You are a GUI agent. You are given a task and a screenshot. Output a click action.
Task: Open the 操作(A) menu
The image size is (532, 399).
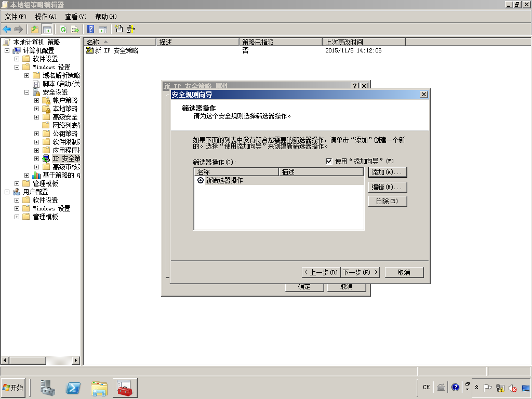[46, 17]
